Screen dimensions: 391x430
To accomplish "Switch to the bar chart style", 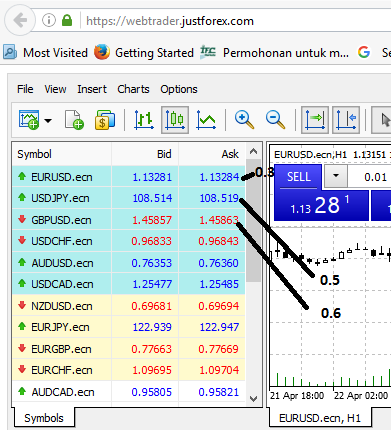I will click(144, 120).
